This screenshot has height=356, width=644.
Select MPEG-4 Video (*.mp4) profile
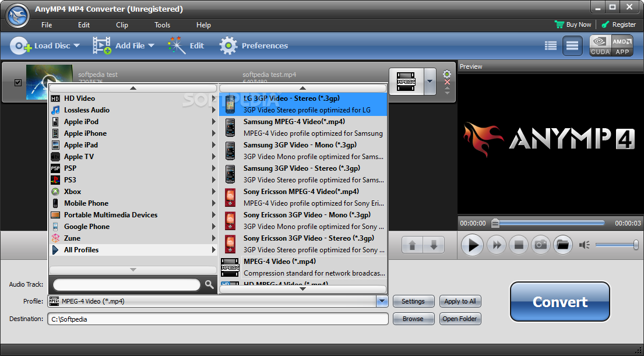(x=303, y=267)
